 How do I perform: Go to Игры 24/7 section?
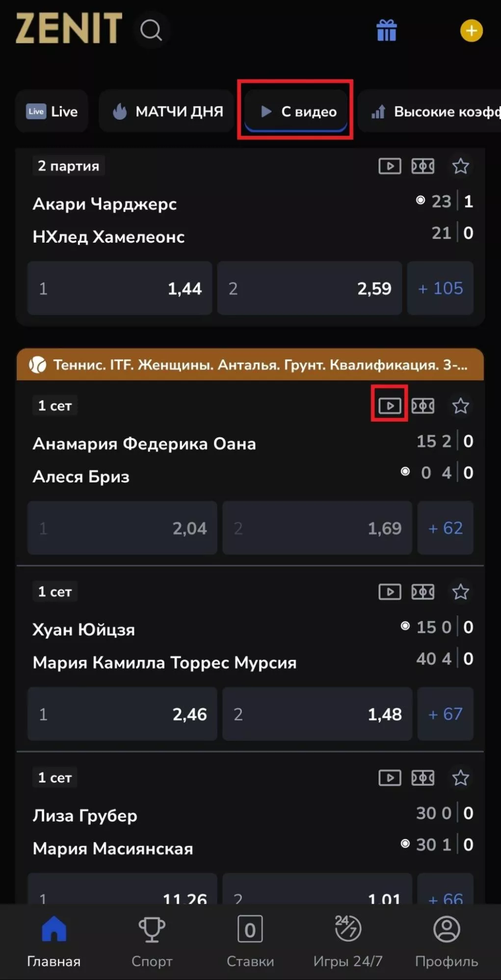coord(348,940)
